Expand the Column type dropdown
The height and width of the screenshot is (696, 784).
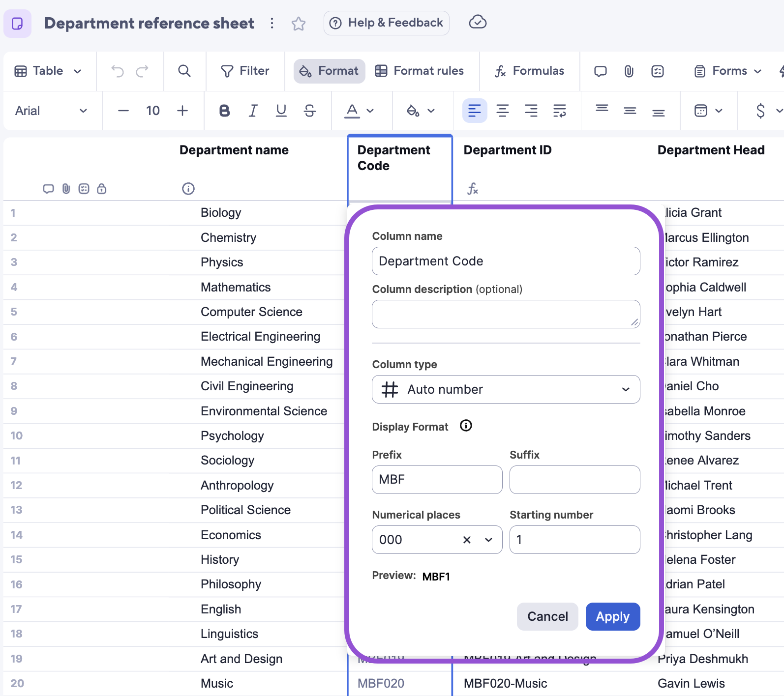point(506,389)
